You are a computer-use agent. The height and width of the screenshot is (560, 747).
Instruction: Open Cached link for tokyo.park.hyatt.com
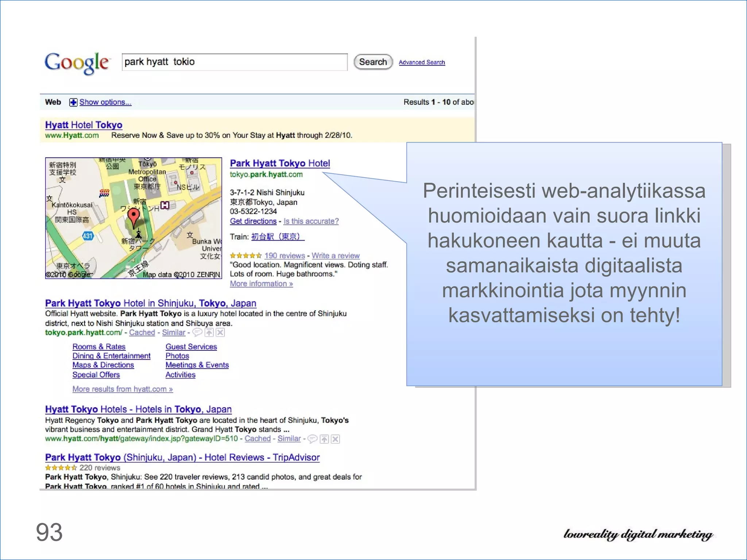[x=142, y=332]
